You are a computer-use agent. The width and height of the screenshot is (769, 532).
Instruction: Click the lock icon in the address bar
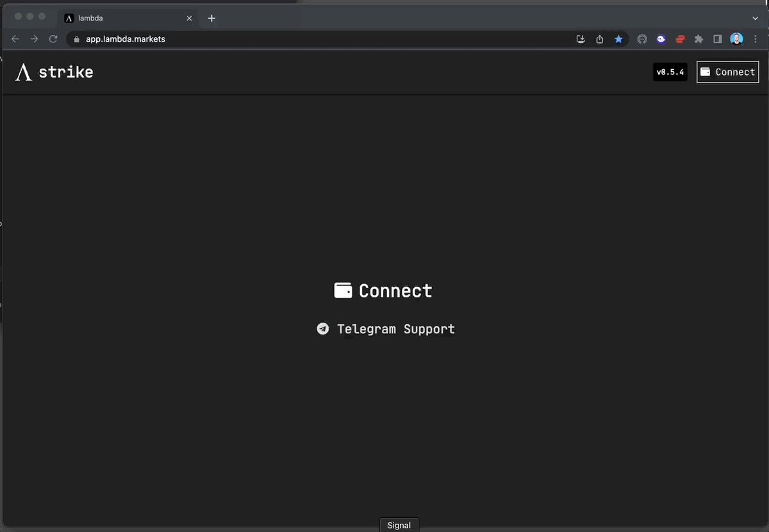coord(76,39)
